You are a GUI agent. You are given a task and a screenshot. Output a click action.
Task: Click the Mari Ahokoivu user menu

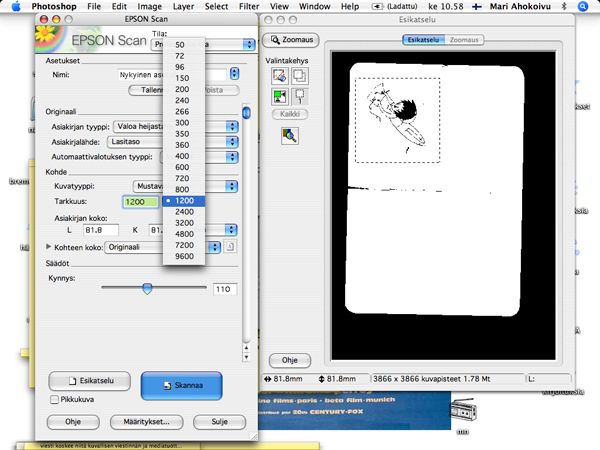coord(520,7)
